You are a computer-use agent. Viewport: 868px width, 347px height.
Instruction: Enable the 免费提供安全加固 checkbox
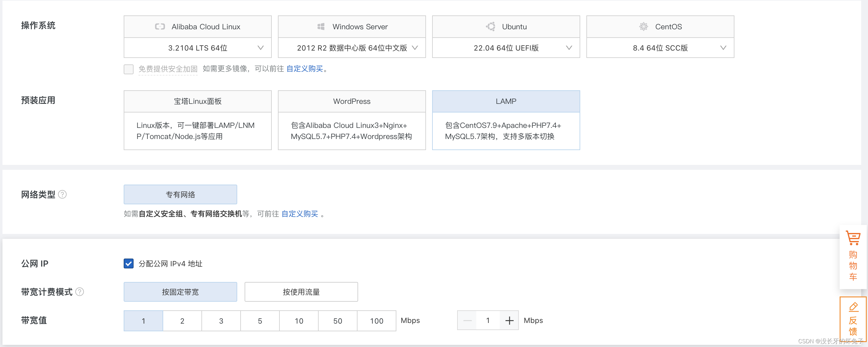pyautogui.click(x=128, y=69)
